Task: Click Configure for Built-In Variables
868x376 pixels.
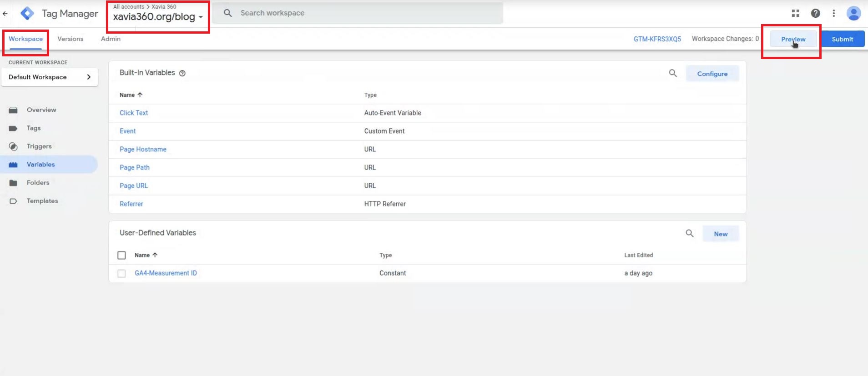Action: [712, 74]
